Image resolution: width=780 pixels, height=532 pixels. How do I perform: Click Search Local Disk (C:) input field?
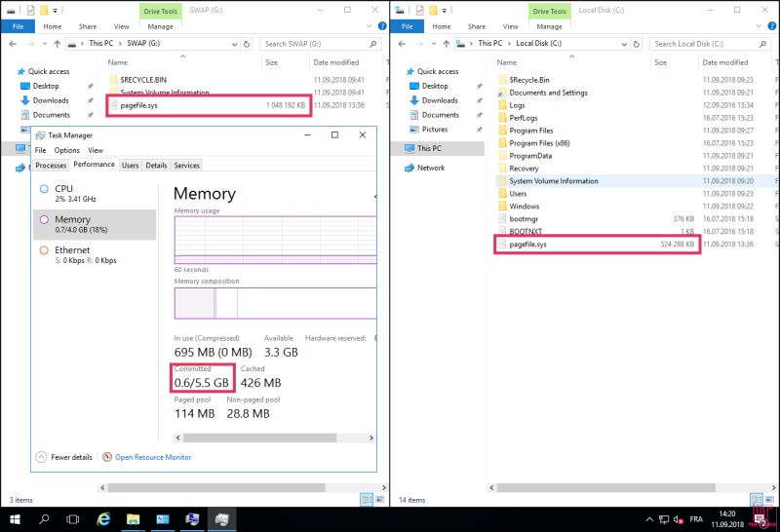710,44
